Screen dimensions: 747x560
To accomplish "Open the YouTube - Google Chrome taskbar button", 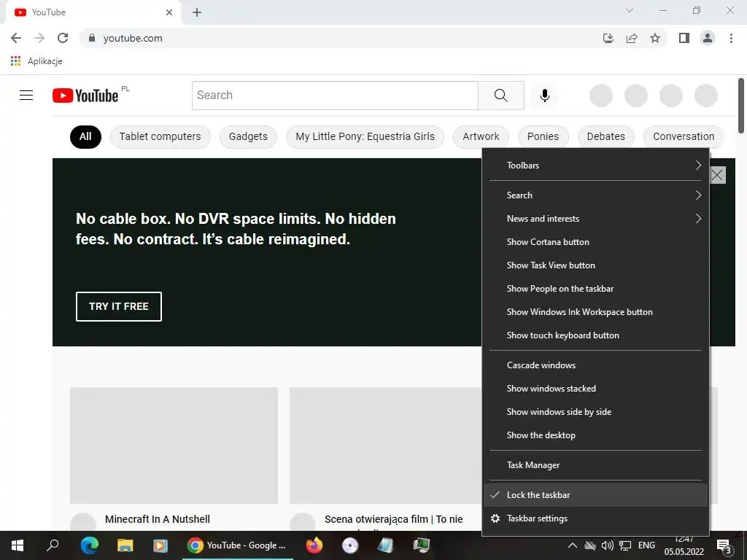I will click(x=238, y=545).
